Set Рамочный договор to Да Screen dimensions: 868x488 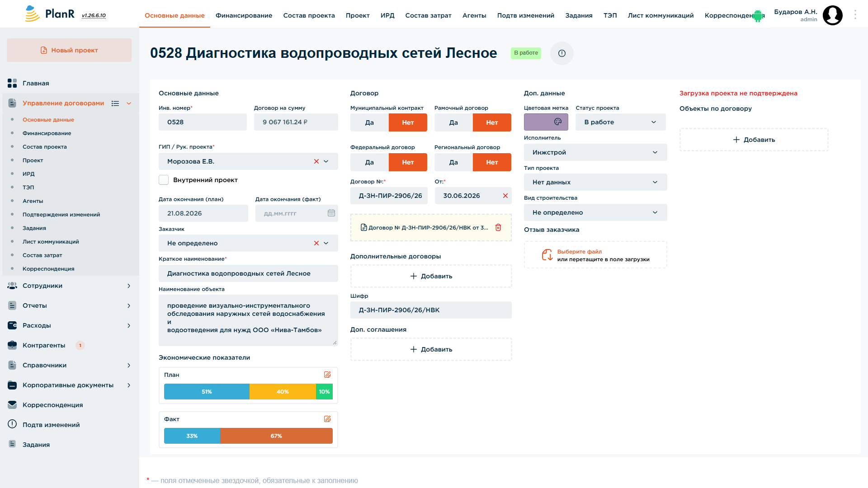pyautogui.click(x=453, y=122)
